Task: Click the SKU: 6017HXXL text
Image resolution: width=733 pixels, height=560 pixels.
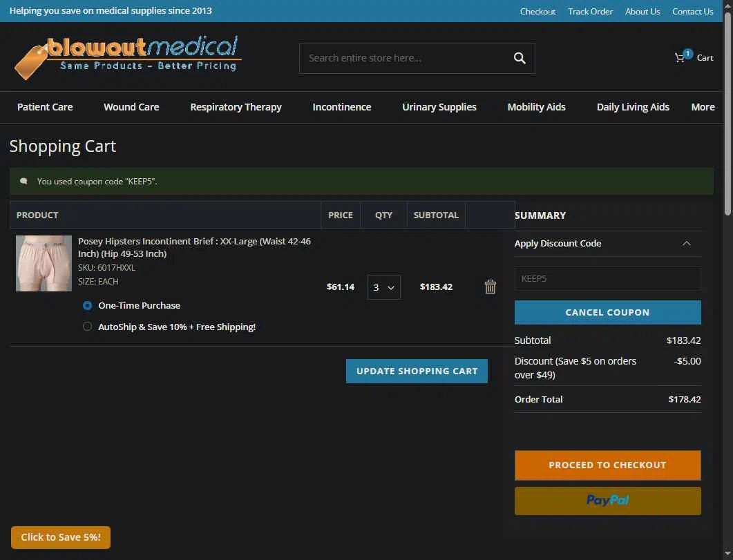Action: coord(106,268)
